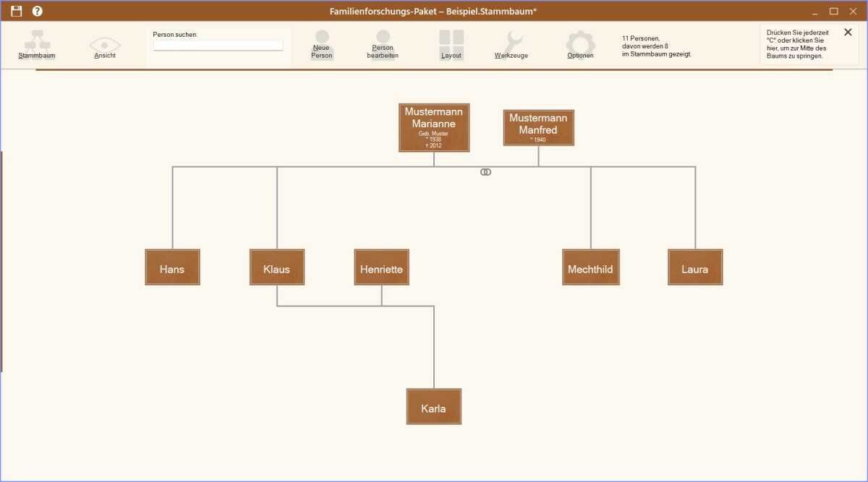Open the Stammbaum toolbar menu
The width and height of the screenshot is (868, 482).
point(37,43)
